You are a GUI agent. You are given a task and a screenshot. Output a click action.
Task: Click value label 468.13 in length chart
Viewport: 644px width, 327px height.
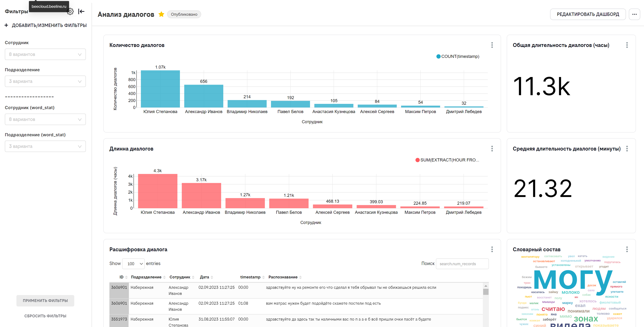[x=332, y=201]
